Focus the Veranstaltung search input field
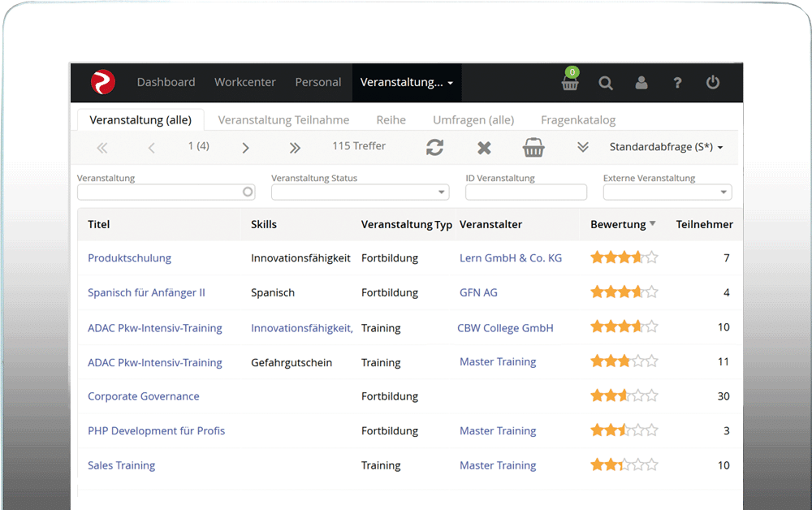 [166, 192]
